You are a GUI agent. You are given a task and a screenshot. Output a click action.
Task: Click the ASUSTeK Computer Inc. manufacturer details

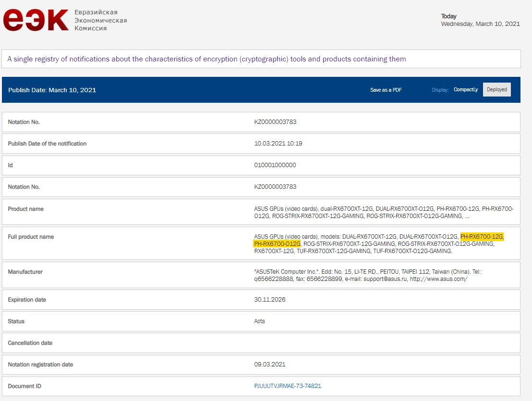pyautogui.click(x=367, y=276)
